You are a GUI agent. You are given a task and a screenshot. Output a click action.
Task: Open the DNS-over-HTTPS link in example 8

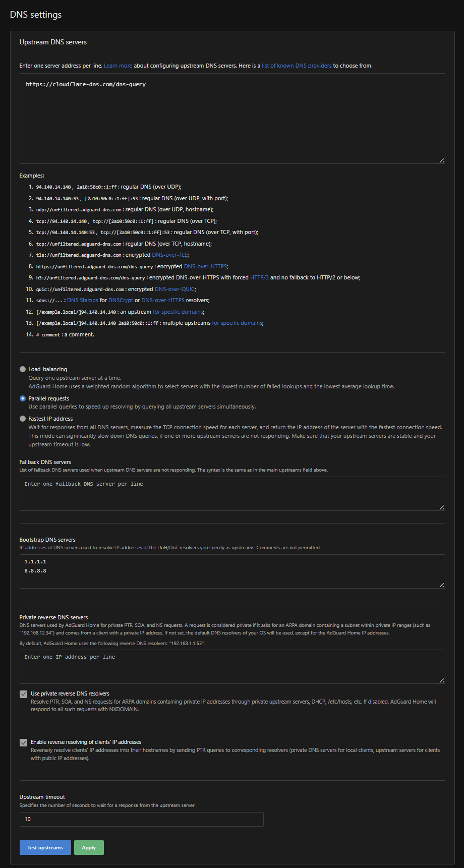[x=205, y=266]
